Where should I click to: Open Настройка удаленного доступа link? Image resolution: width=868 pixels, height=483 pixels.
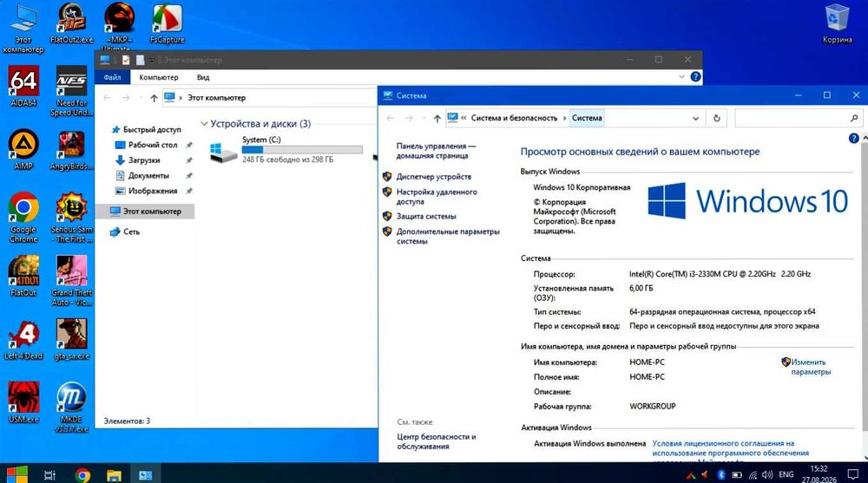(x=437, y=197)
